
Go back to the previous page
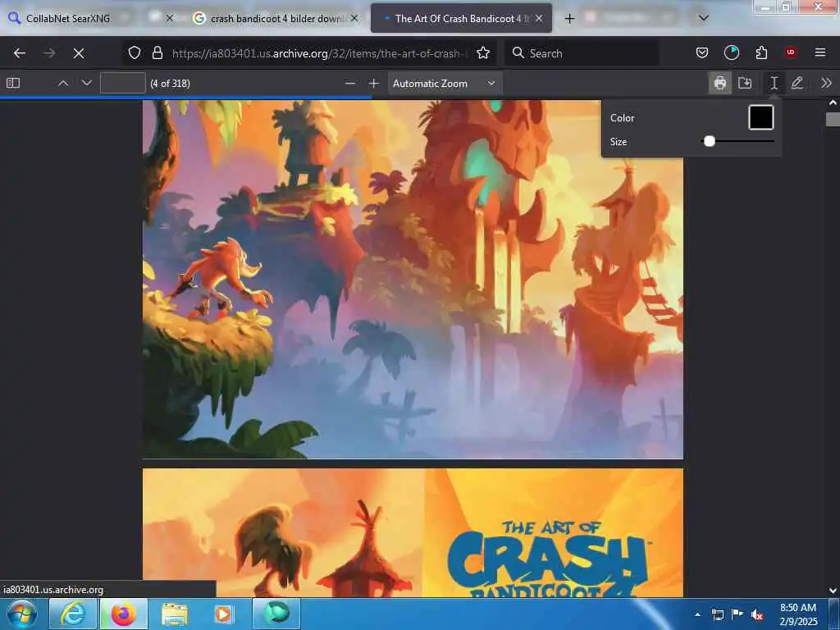tap(20, 53)
